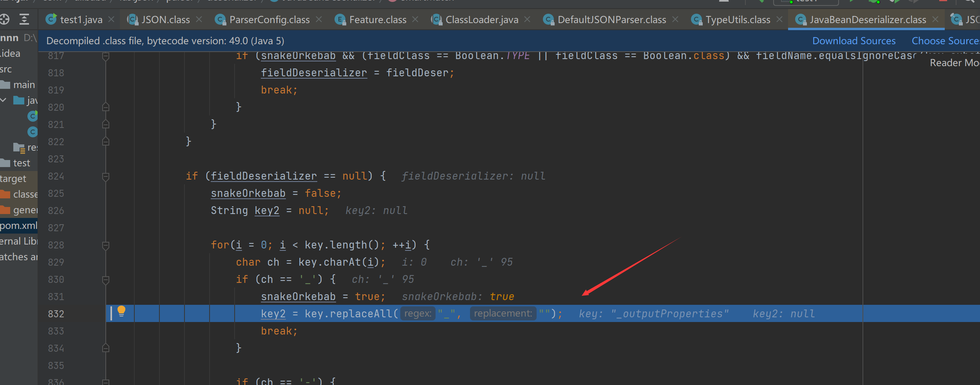
Task: Click the main folder icon in project tree
Action: click(5, 85)
